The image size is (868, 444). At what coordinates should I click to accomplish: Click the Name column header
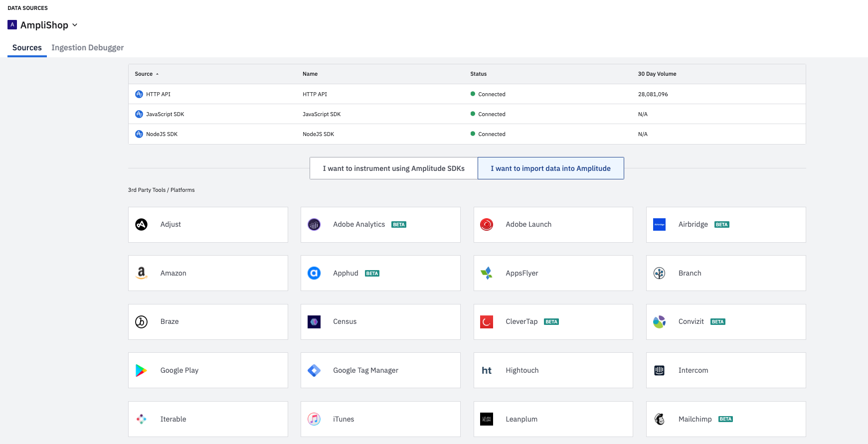[x=310, y=74]
